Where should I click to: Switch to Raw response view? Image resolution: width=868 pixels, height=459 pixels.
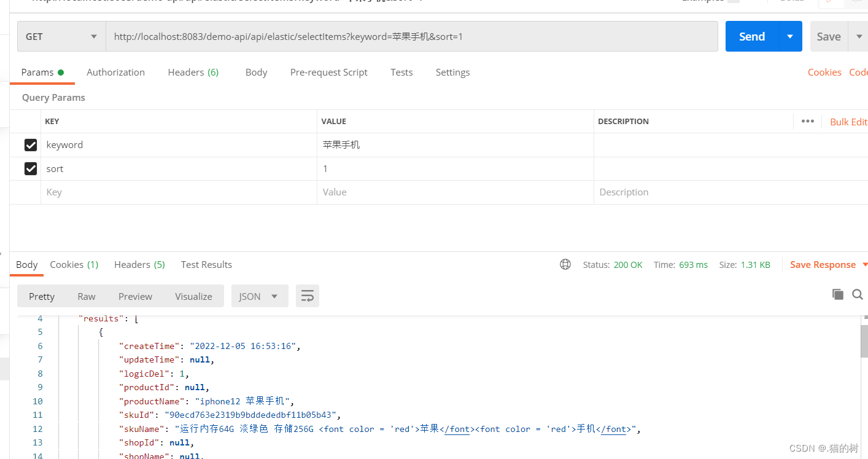(x=87, y=296)
